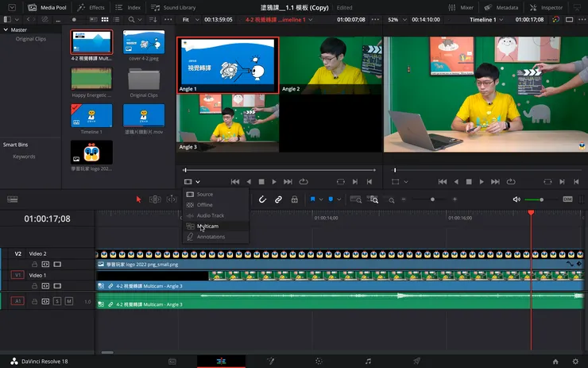Viewport: 588px width, 368px height.
Task: Select the Selection Mode arrow tool
Action: pyautogui.click(x=138, y=199)
